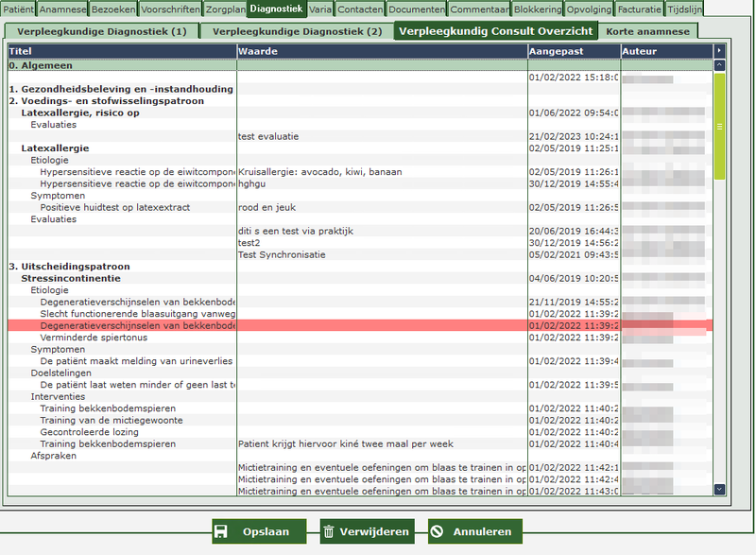
Task: Open the Korte anamnese sub-tab
Action: (x=646, y=31)
